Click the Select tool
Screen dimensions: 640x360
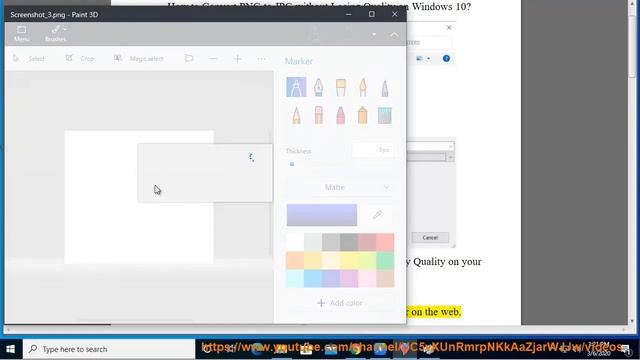29,59
